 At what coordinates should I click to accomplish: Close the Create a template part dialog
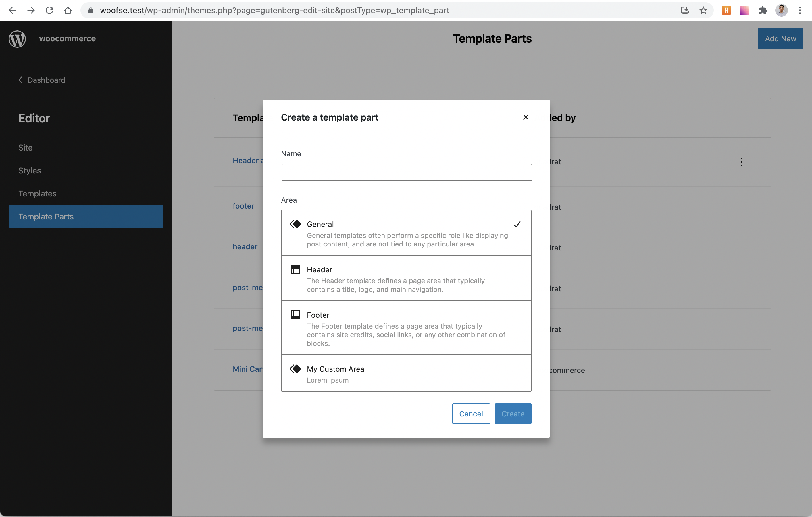(x=525, y=117)
